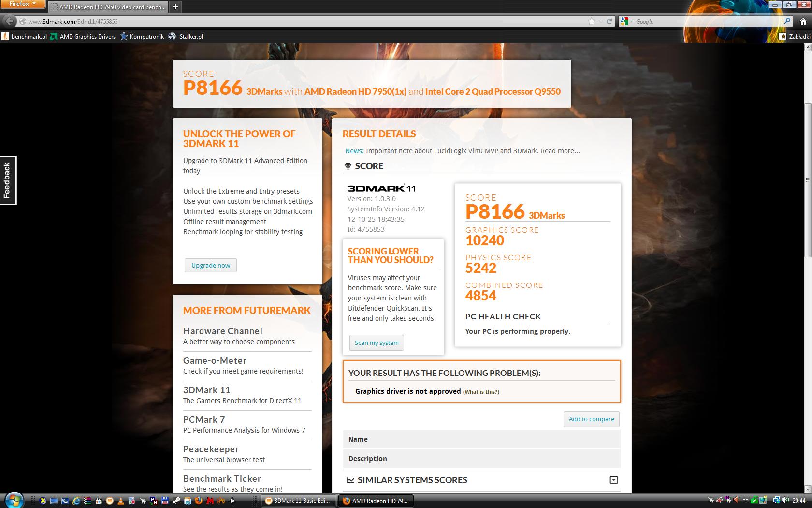
Task: Open the benchmark.pl bookmark
Action: (x=25, y=36)
